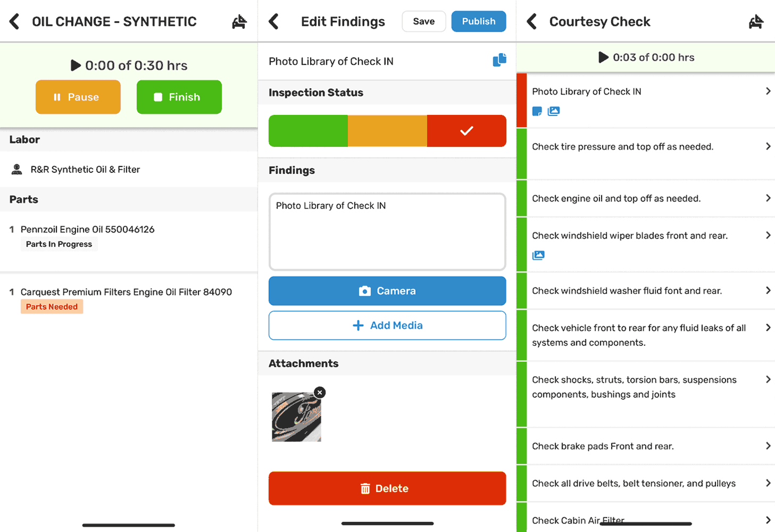Open the photo gallery icon under Photo Library of Check IN
Image resolution: width=775 pixels, height=532 pixels.
[x=554, y=111]
